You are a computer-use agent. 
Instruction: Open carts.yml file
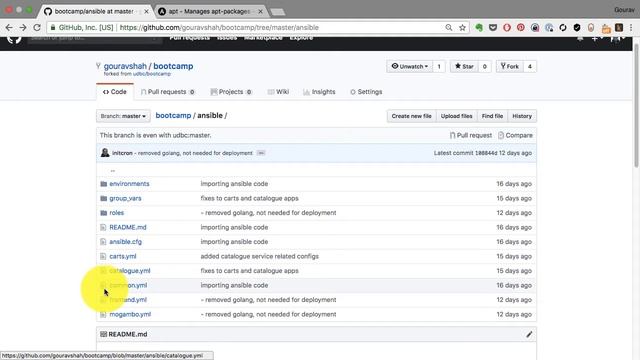pyautogui.click(x=122, y=256)
